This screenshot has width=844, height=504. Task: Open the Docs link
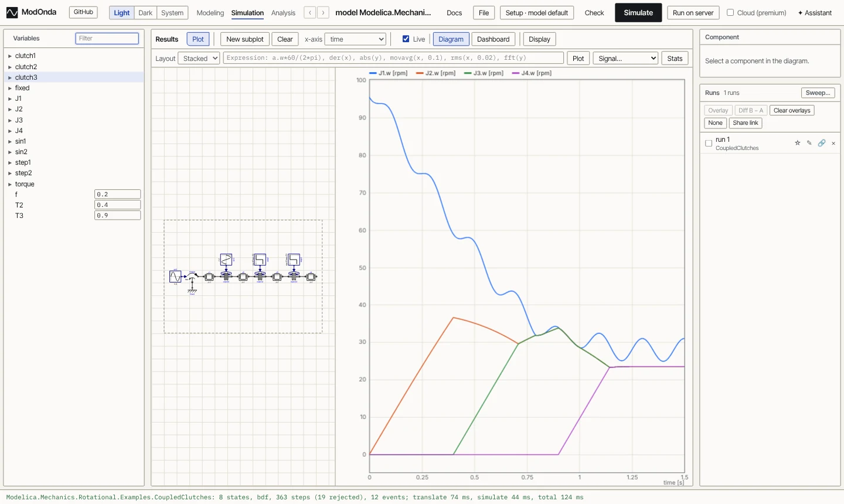click(454, 13)
